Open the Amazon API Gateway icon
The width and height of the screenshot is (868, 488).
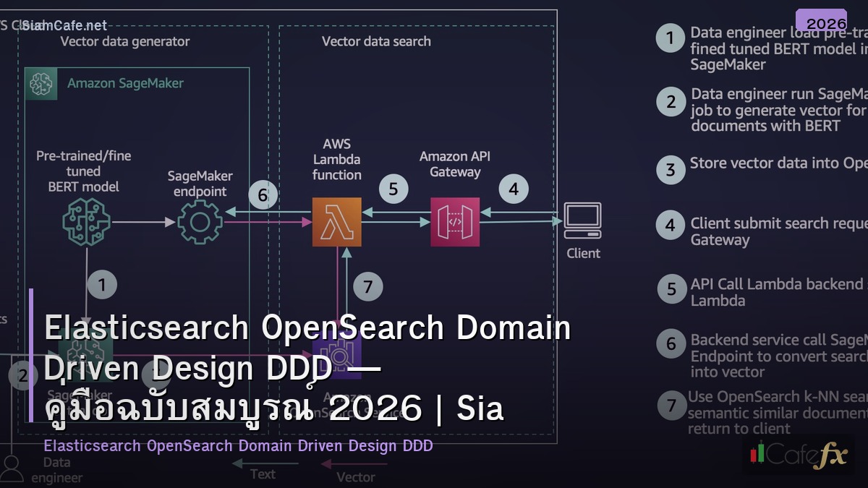click(x=454, y=222)
